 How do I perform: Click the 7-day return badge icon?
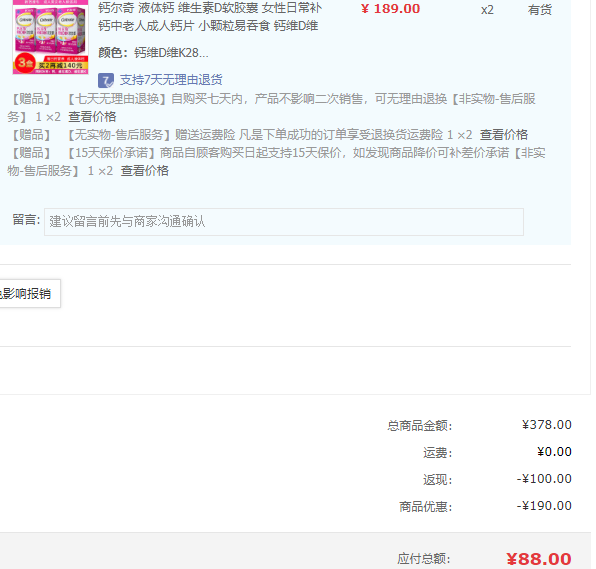tap(106, 80)
